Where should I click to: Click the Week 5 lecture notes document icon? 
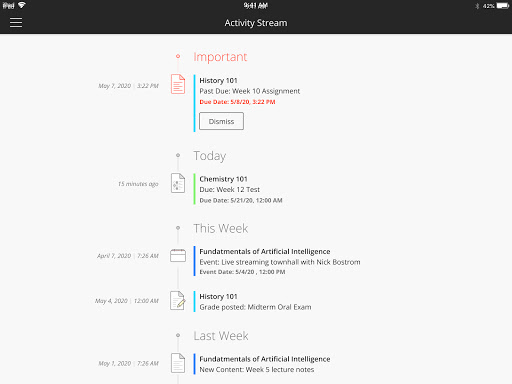[178, 363]
